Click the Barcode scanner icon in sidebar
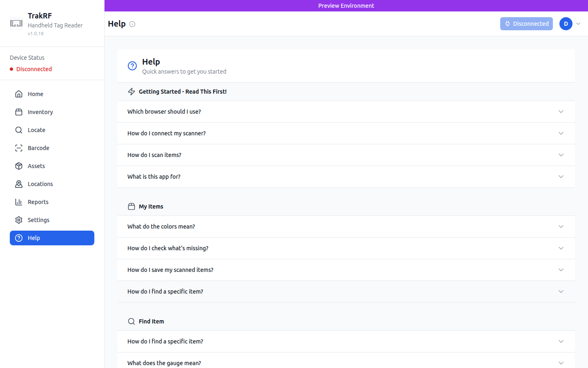 (19, 148)
